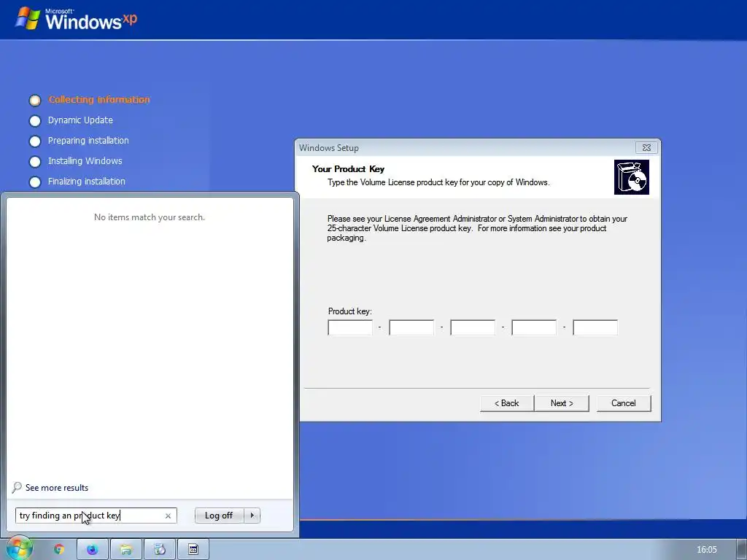Cancel the Windows Setup wizard
This screenshot has width=747, height=560.
(x=623, y=402)
